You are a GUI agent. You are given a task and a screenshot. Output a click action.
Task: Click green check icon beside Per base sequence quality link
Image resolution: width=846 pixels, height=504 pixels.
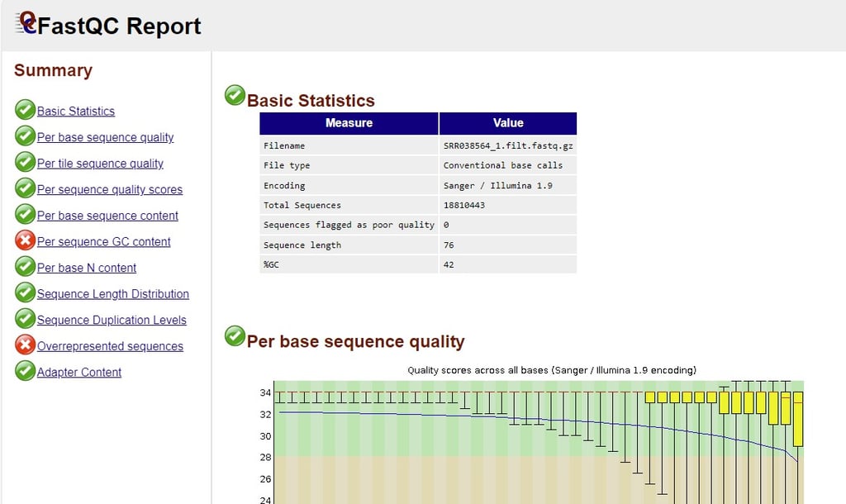pos(25,136)
